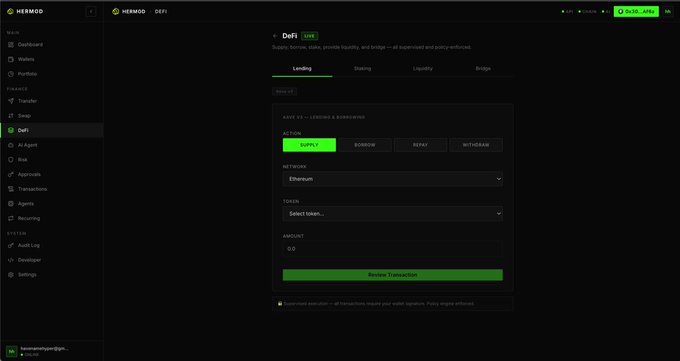680x361 pixels.
Task: Click the AI status indicator in top bar
Action: point(606,12)
